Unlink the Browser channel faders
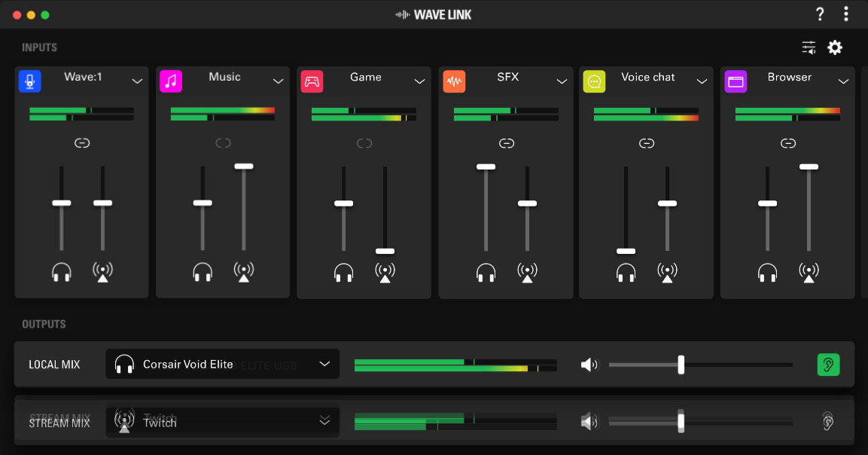The width and height of the screenshot is (868, 455). click(x=788, y=144)
